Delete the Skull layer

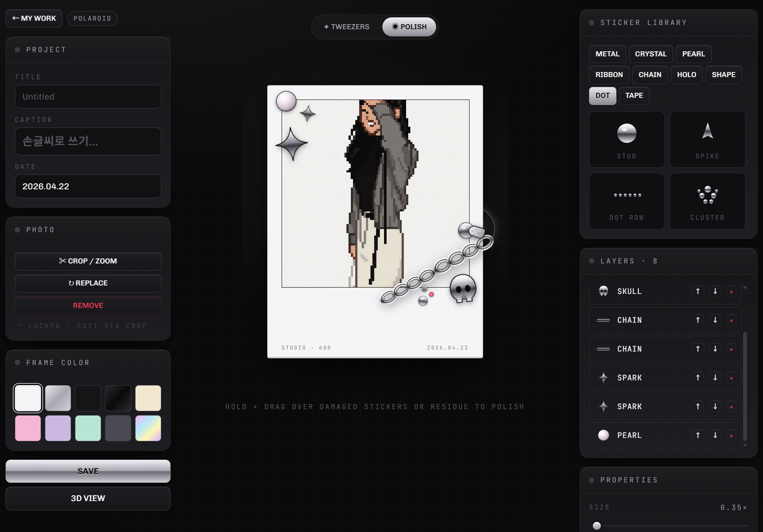pos(731,292)
